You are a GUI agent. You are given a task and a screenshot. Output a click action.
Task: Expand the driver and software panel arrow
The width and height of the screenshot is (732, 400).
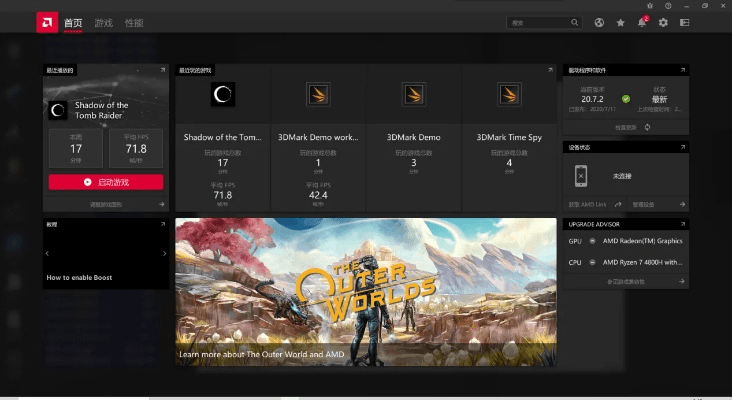pos(682,70)
